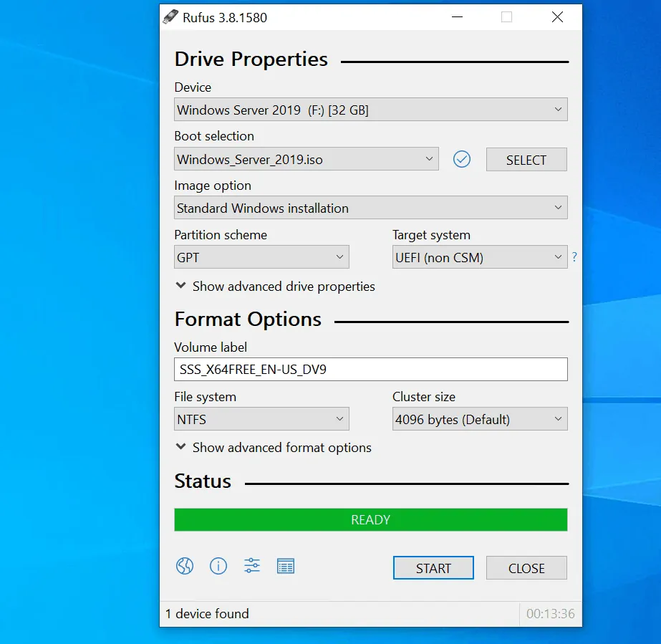Expand Show advanced format options

(272, 447)
